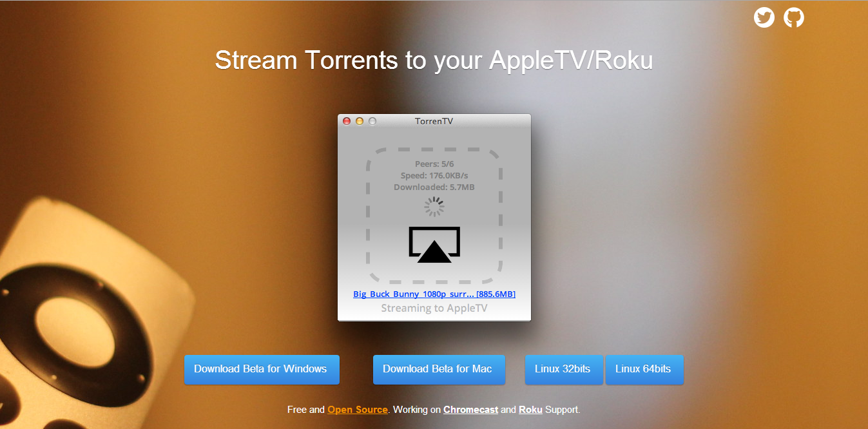The image size is (868, 429).
Task: Open the GitHub repository icon
Action: 794,17
